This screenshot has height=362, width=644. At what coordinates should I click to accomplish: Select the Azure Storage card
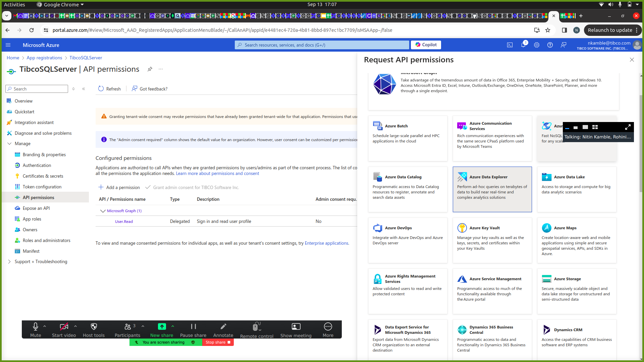(x=577, y=291)
